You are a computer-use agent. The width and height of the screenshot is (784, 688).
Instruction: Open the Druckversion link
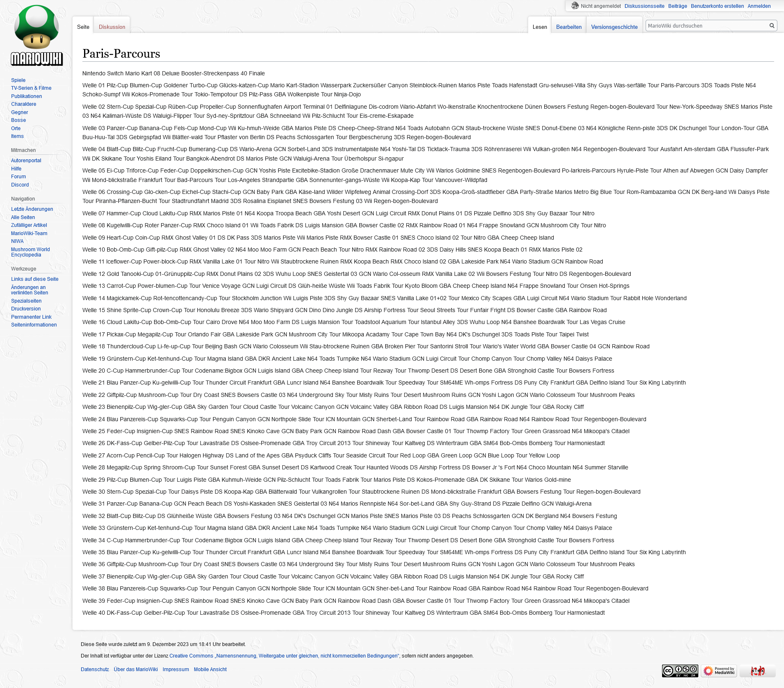click(26, 309)
